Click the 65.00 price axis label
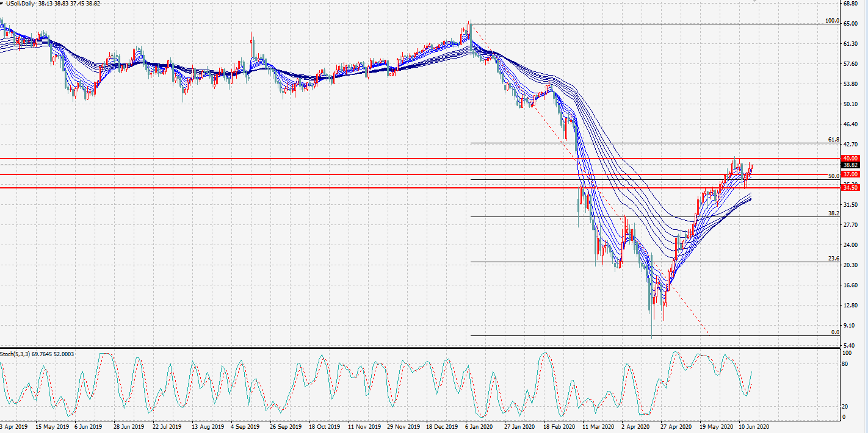This screenshot has width=868, height=433. click(x=851, y=24)
